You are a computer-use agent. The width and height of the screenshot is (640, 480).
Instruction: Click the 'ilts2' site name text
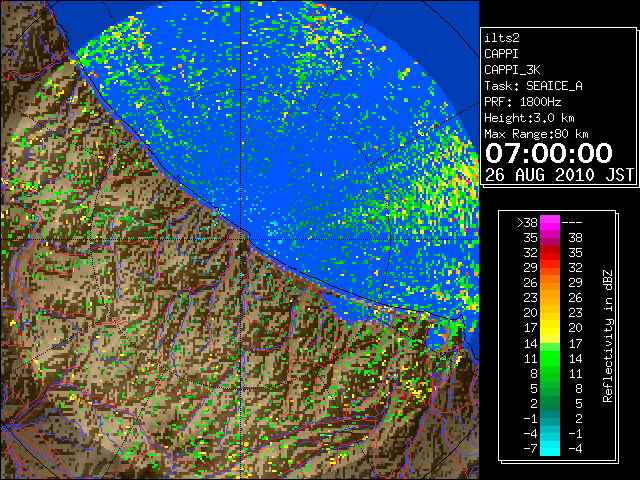(502, 38)
